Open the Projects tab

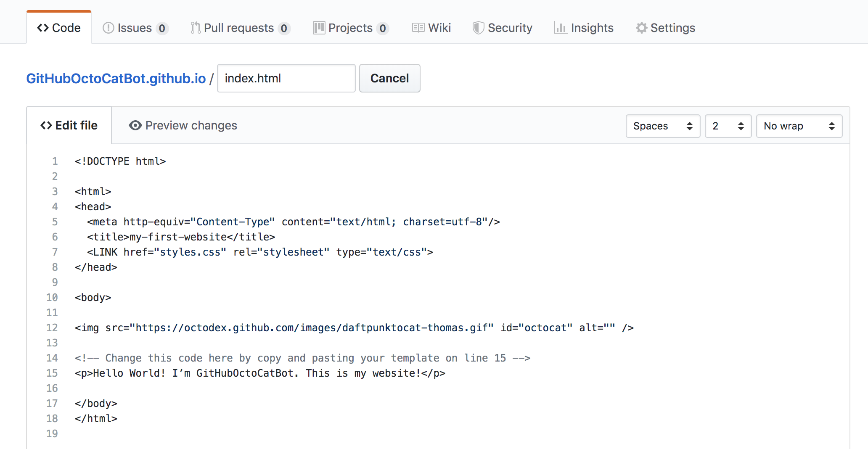click(x=351, y=28)
